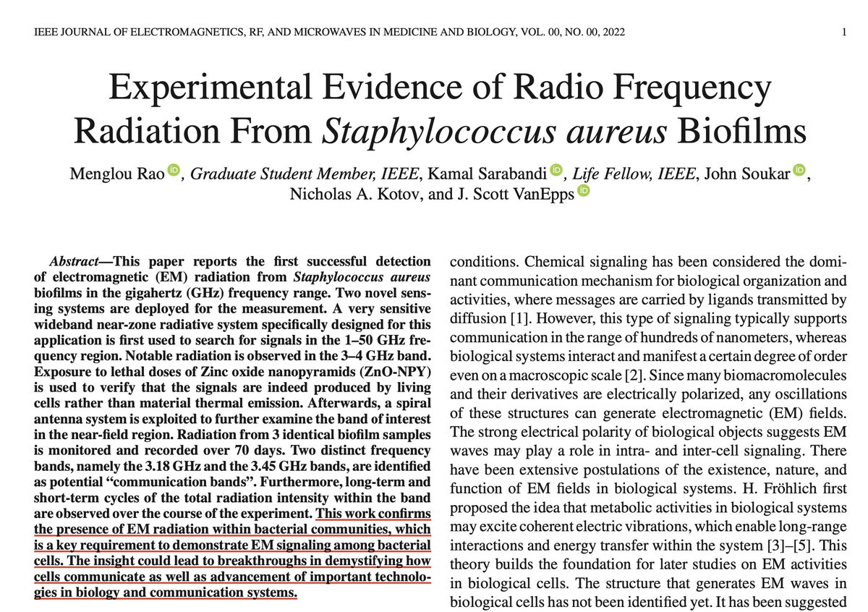Select the author name John Soukar

click(746, 174)
